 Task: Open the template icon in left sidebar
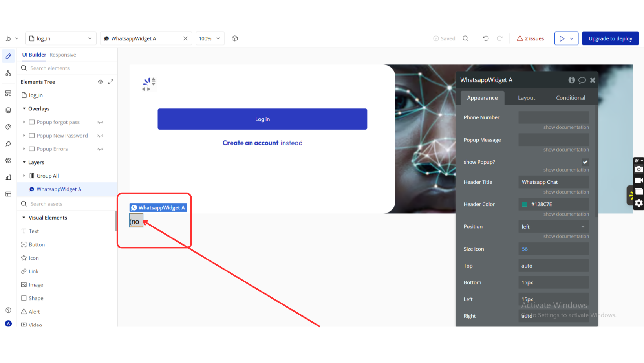(8, 194)
